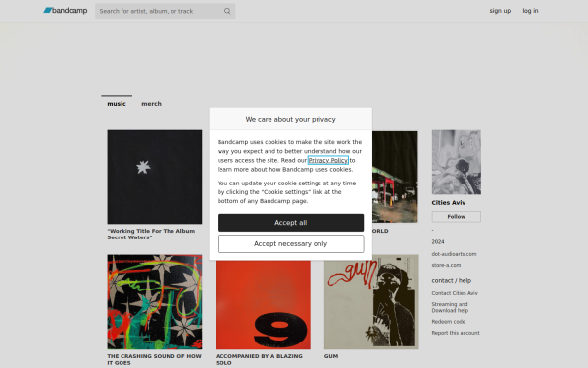Follow Cities Aviv
This screenshot has width=588, height=368.
pos(457,217)
